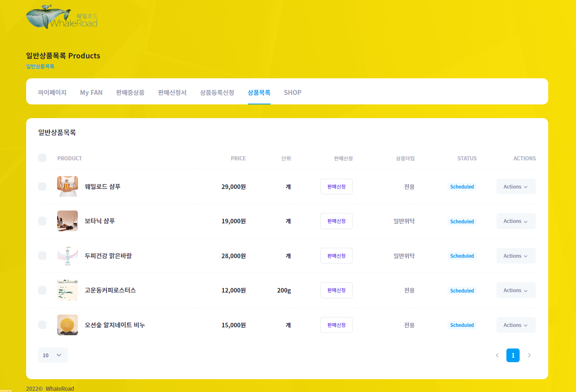
Task: Check the 웨일로드 샴푸 row checkbox
Action: tap(42, 186)
